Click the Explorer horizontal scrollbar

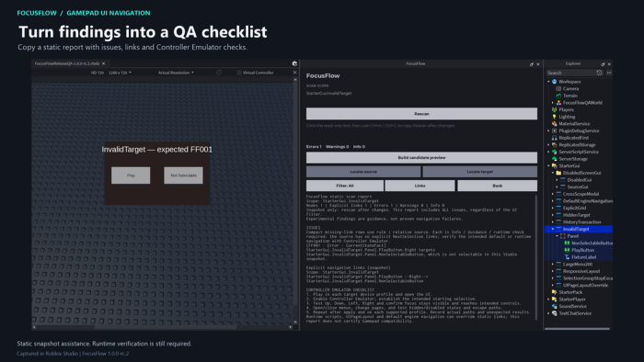coord(577,328)
